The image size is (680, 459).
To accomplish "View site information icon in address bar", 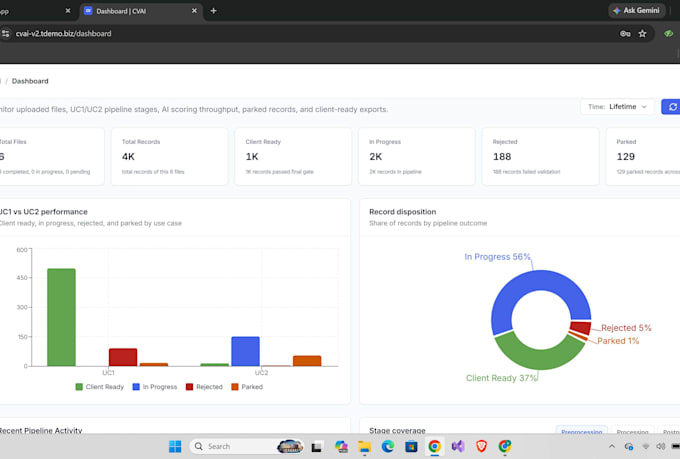I will pos(6,33).
